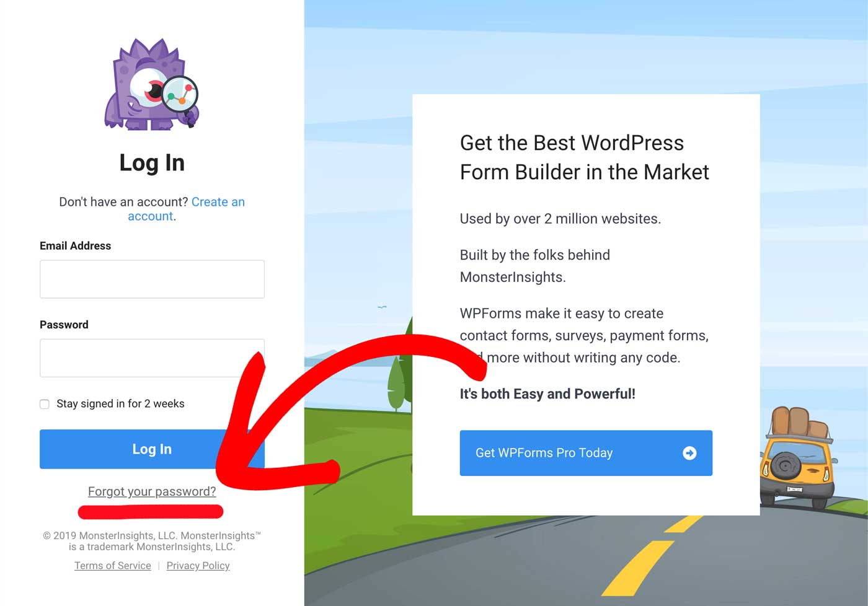Screen dimensions: 868x606
Task: Open the Create an account link
Action: (187, 209)
